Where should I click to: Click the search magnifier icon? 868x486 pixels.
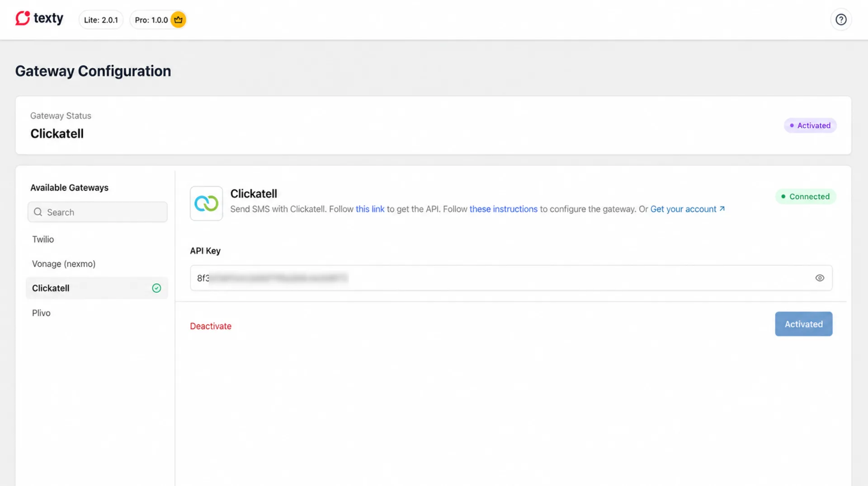click(x=38, y=212)
